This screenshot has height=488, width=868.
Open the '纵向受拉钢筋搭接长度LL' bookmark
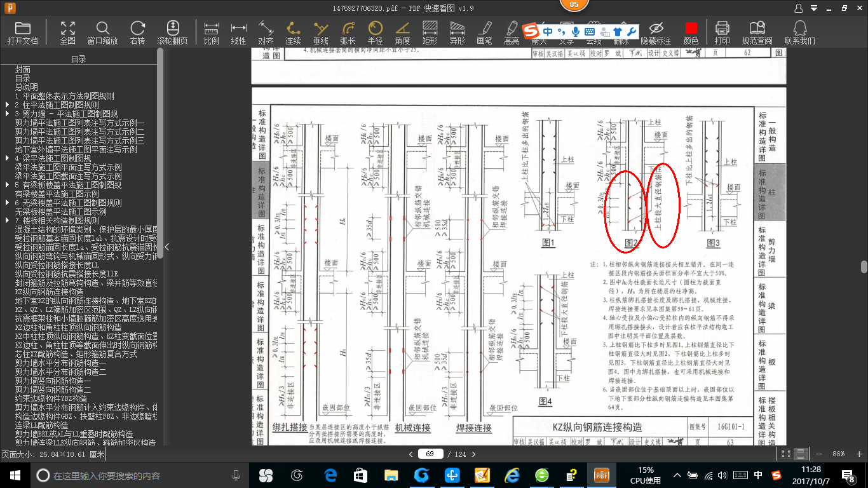(x=57, y=265)
